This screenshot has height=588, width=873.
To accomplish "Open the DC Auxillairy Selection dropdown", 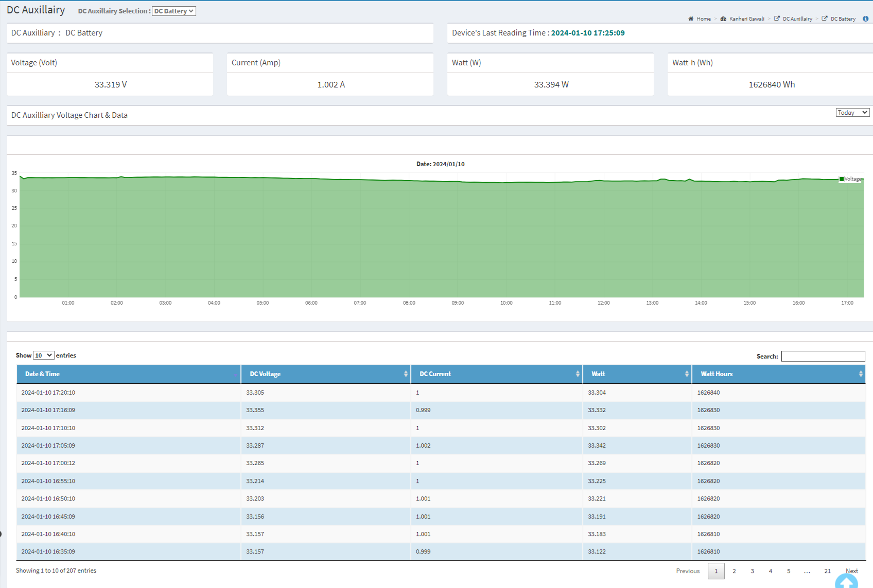I will [174, 11].
